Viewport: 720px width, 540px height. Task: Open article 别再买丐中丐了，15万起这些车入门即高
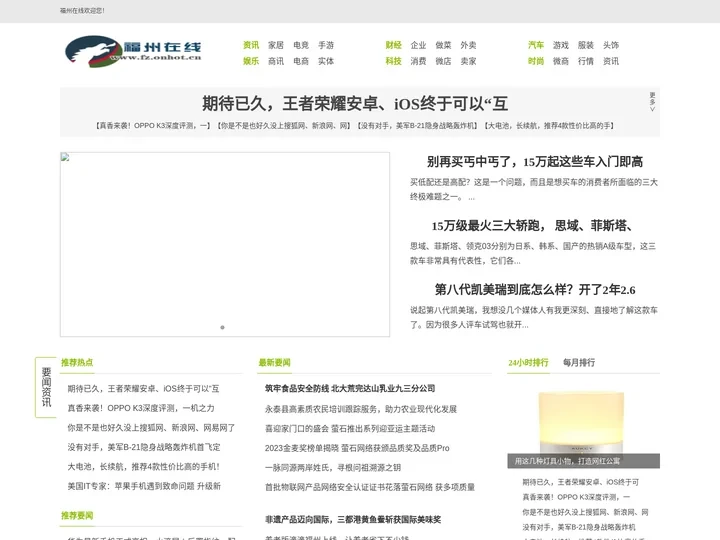pyautogui.click(x=534, y=162)
